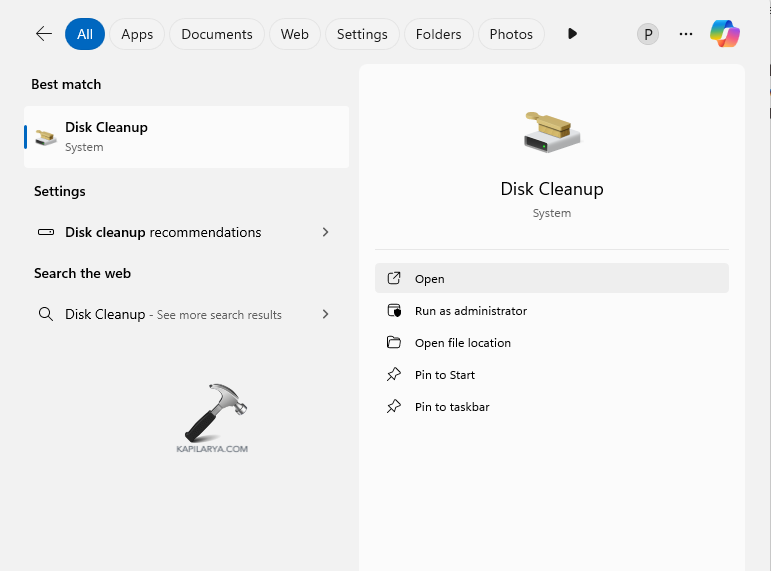
Task: Switch to the Documents filter tab
Action: click(217, 34)
